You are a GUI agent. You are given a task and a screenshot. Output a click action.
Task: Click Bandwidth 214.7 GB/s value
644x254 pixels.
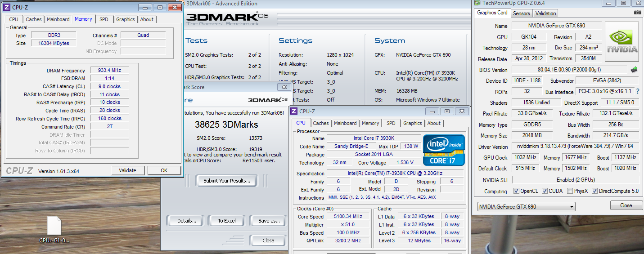(x=616, y=135)
